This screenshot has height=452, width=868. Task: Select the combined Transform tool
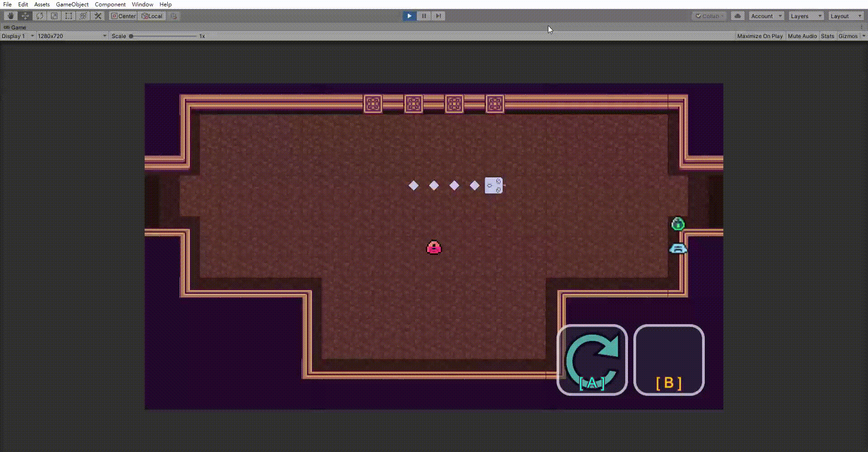click(x=83, y=16)
